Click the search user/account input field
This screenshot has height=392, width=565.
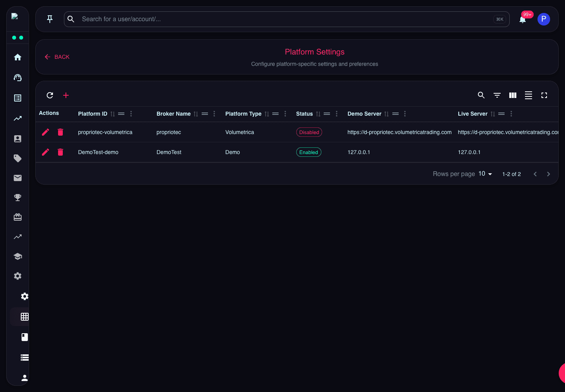point(286,19)
